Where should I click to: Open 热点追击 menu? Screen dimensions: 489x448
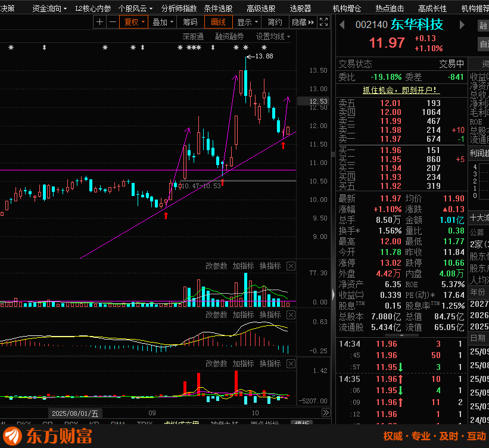click(390, 8)
